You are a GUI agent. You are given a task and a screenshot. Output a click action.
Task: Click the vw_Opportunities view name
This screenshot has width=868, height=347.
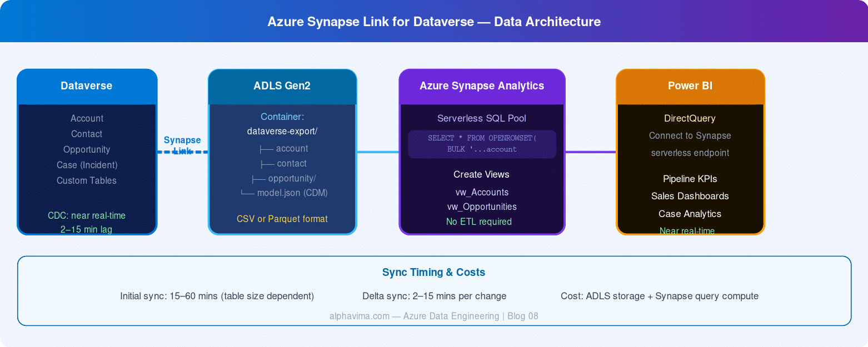[x=482, y=207]
